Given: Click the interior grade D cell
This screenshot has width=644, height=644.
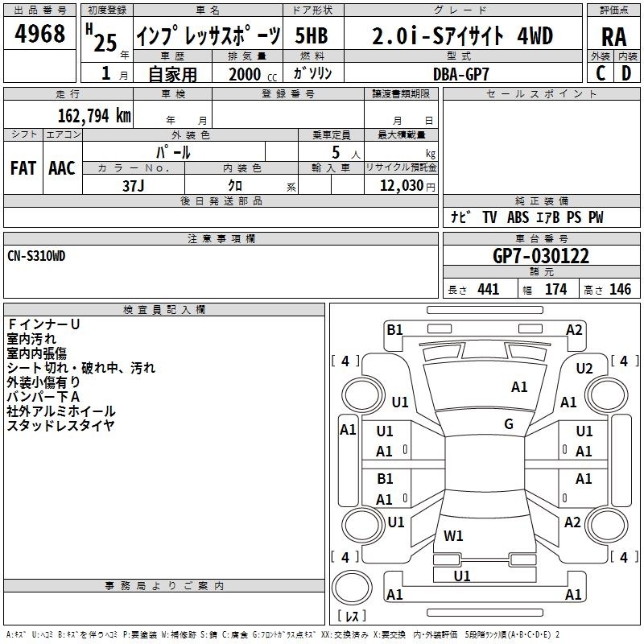Looking at the screenshot, I should 627,73.
